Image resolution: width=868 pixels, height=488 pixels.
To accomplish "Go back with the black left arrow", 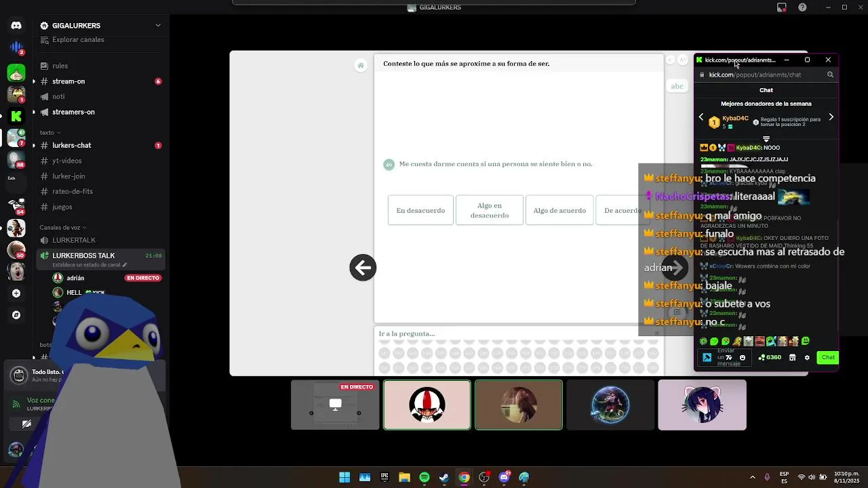I will click(363, 267).
